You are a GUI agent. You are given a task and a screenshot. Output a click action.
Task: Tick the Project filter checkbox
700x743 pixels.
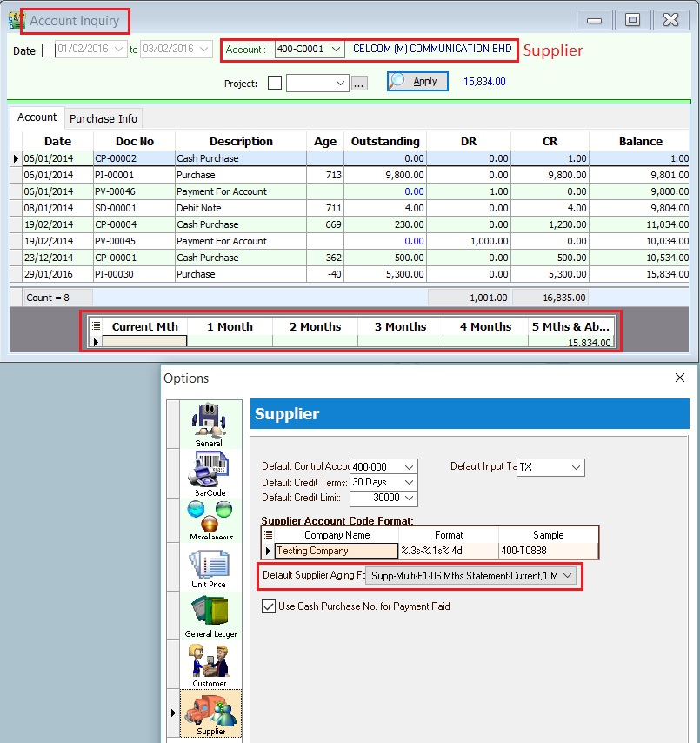pos(275,83)
